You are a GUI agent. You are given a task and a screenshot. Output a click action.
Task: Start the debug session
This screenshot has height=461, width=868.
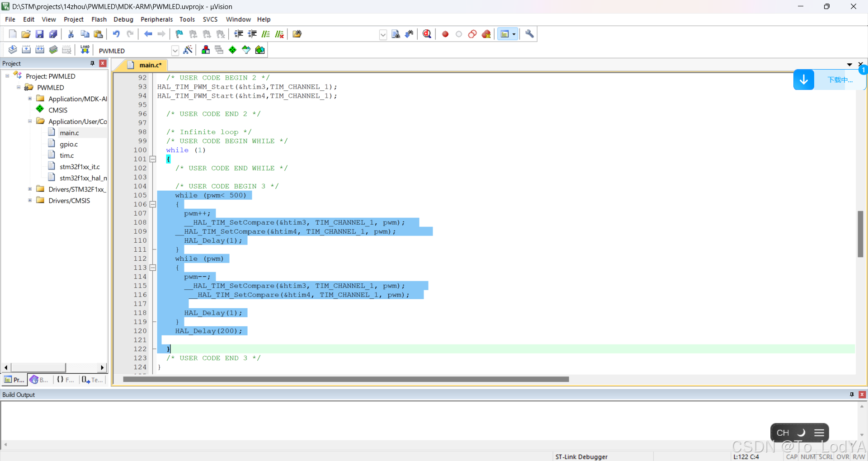coord(427,34)
